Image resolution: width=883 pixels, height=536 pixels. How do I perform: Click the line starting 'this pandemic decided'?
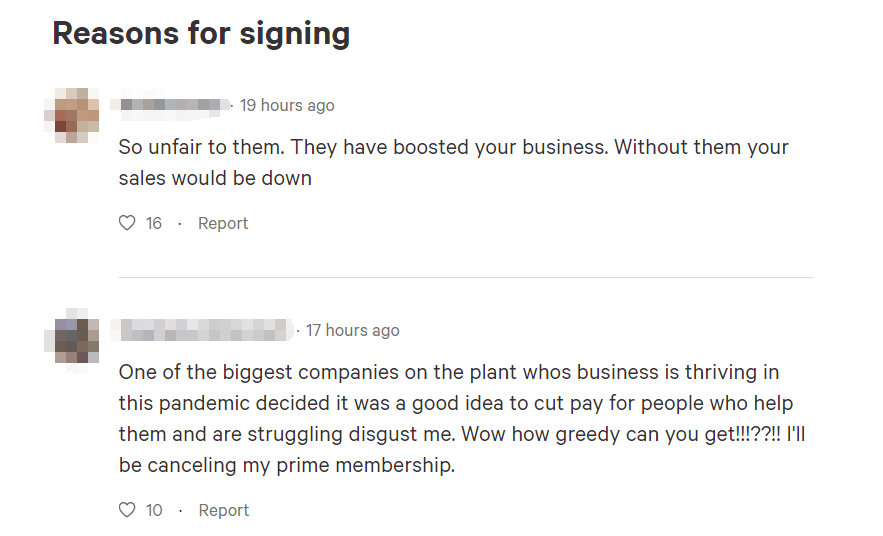(453, 403)
